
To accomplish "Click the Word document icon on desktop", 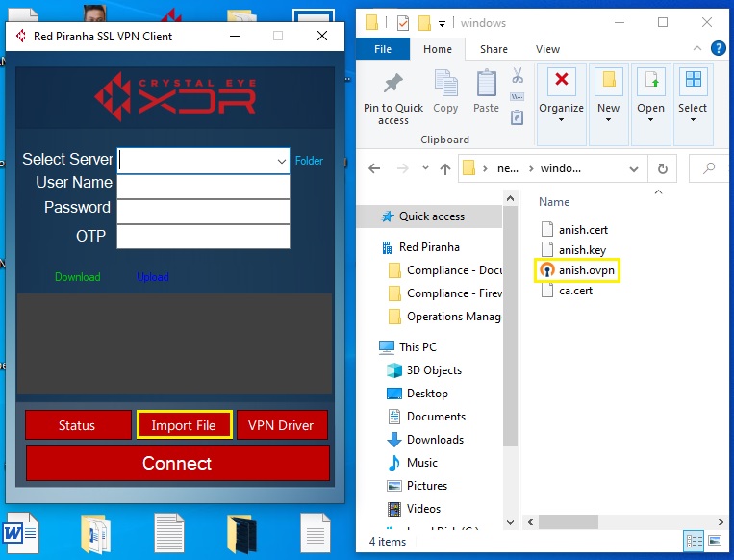I will (21, 533).
